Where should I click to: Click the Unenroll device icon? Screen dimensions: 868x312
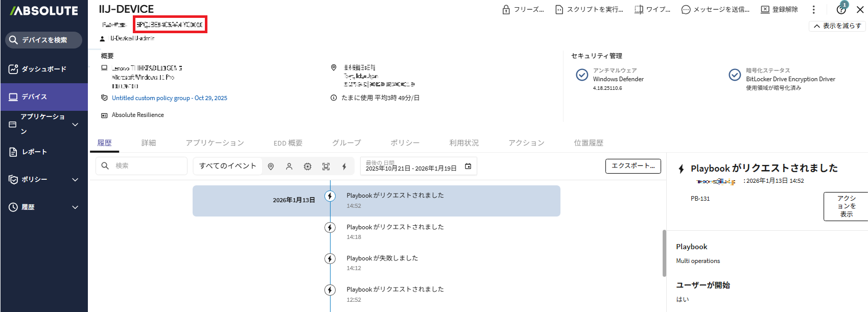pos(765,10)
